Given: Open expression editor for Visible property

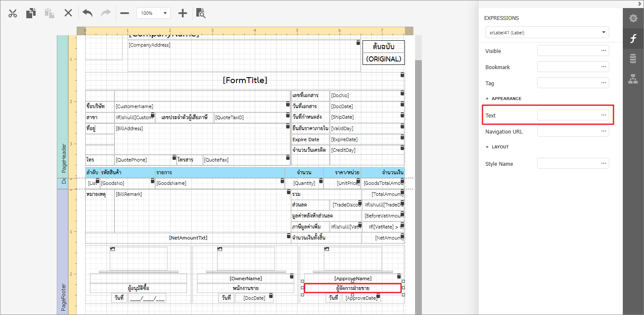Looking at the screenshot, I should tap(603, 51).
